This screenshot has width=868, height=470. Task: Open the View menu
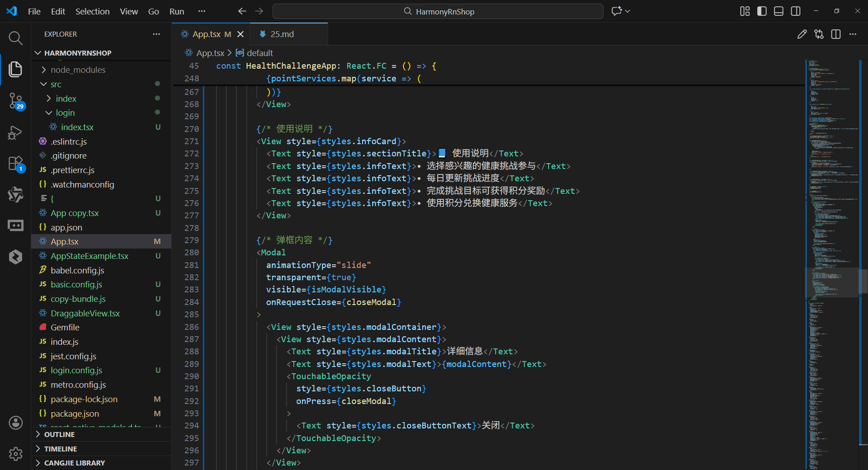click(x=129, y=11)
